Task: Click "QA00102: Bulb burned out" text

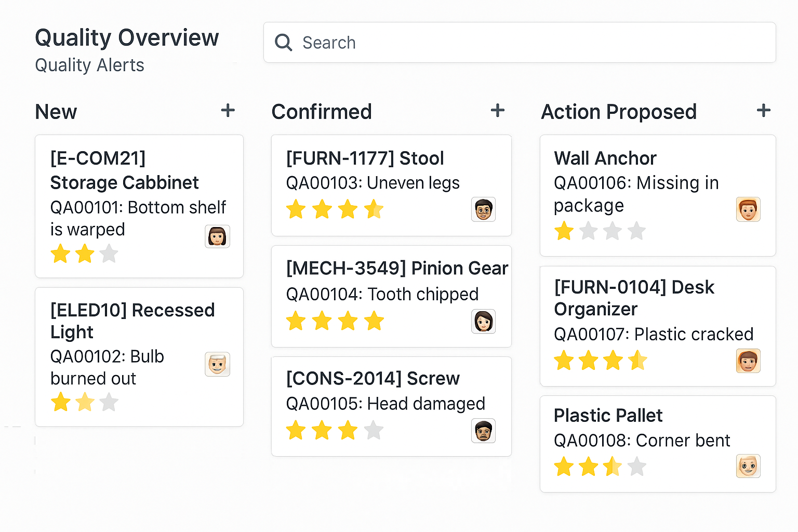Action: click(x=107, y=367)
